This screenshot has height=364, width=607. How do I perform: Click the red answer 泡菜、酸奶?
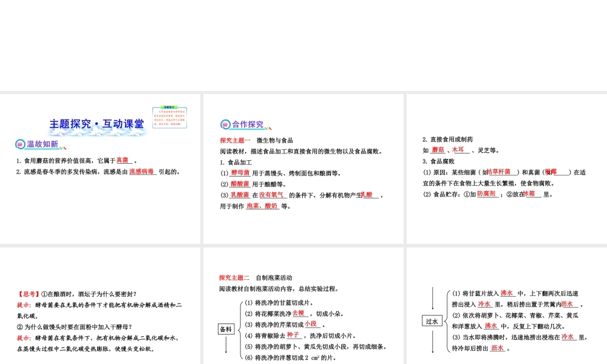(262, 206)
